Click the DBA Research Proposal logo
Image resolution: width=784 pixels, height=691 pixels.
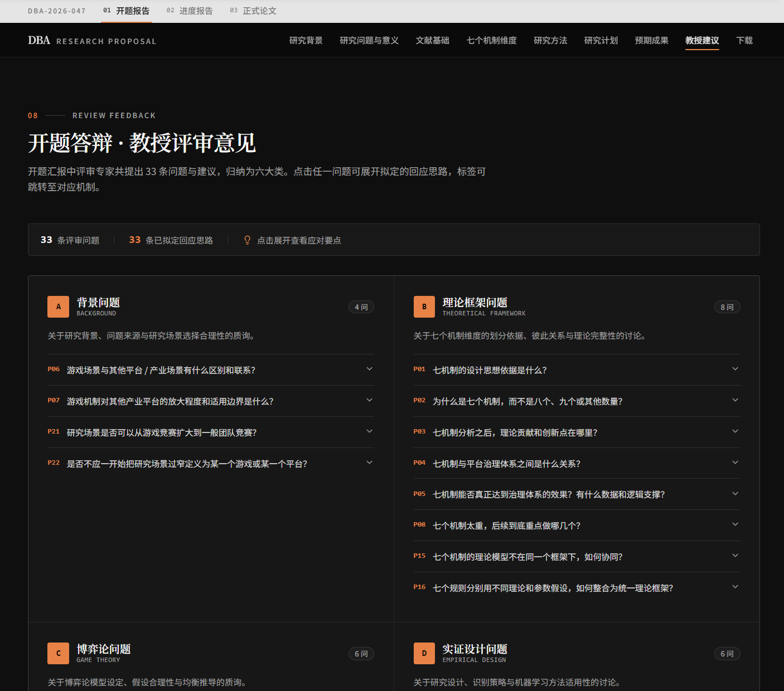92,41
